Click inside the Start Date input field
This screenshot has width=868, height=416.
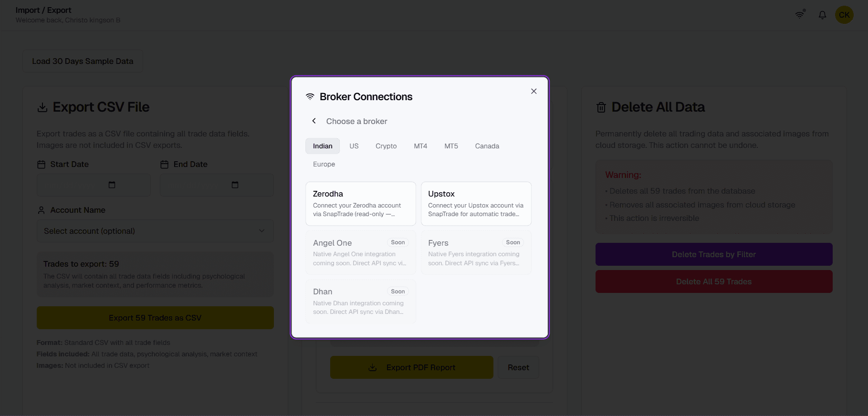(x=76, y=185)
